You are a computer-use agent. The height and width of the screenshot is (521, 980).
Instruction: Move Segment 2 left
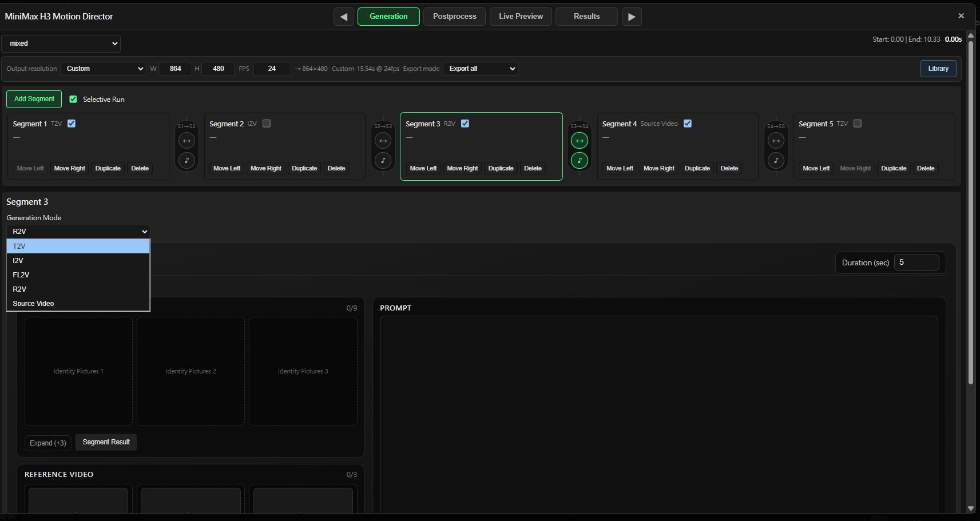(227, 168)
